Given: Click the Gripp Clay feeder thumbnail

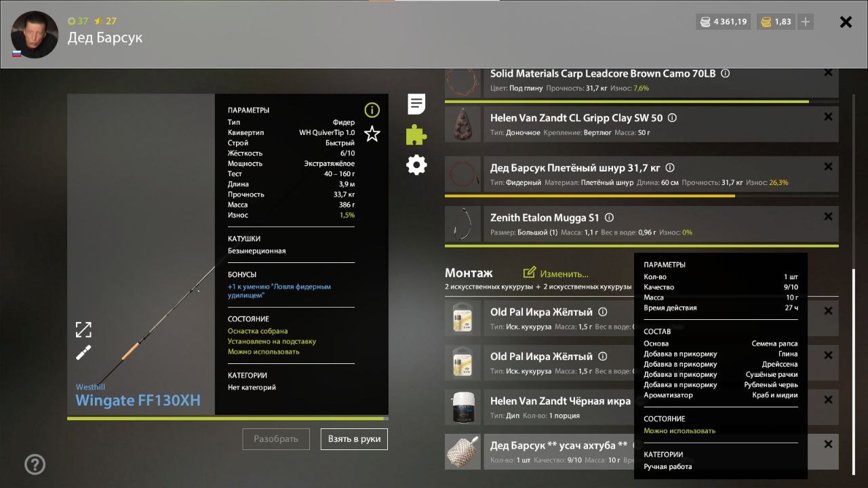Looking at the screenshot, I should 462,124.
